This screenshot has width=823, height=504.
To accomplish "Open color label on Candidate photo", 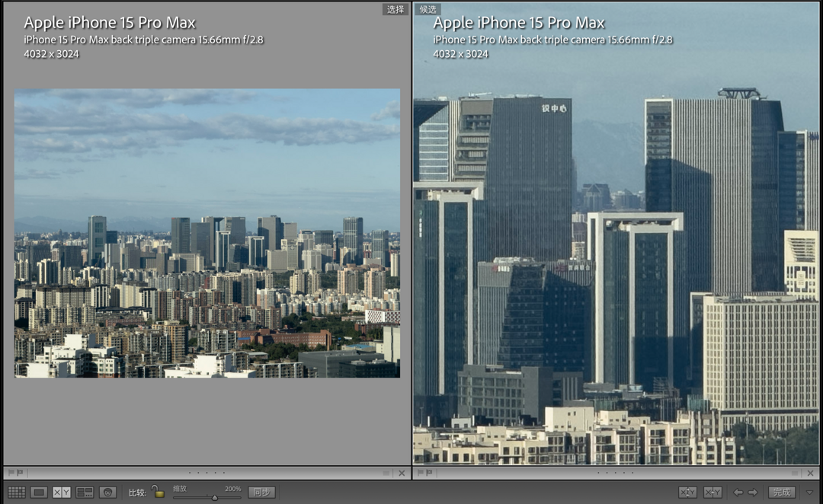I will click(x=796, y=473).
